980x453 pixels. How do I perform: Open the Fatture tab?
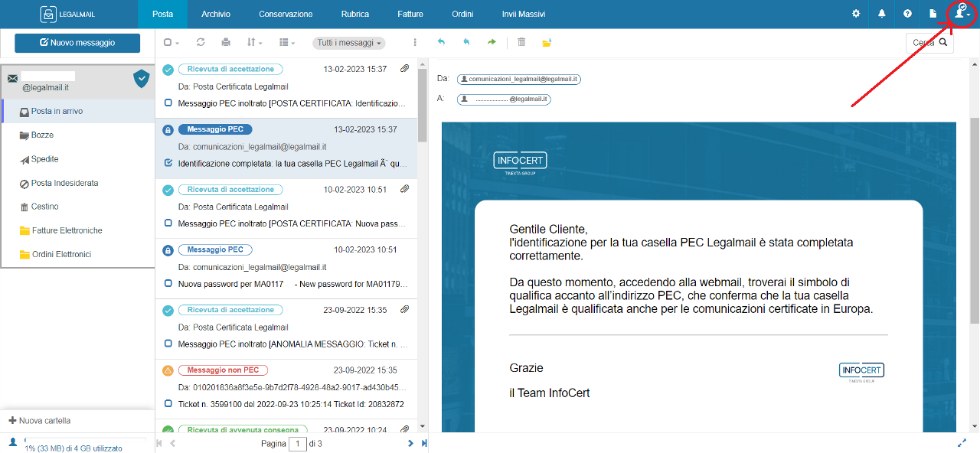click(x=410, y=14)
